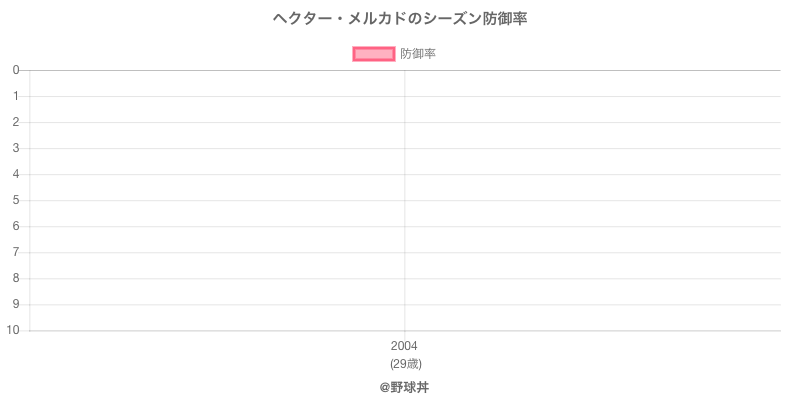Click the @野球丼 credit text

pyautogui.click(x=404, y=386)
